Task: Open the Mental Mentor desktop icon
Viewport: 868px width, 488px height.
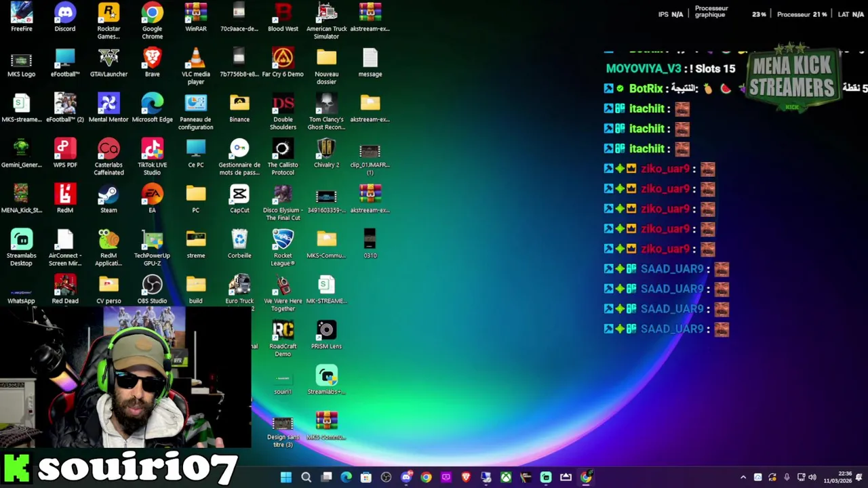Action: pos(108,108)
